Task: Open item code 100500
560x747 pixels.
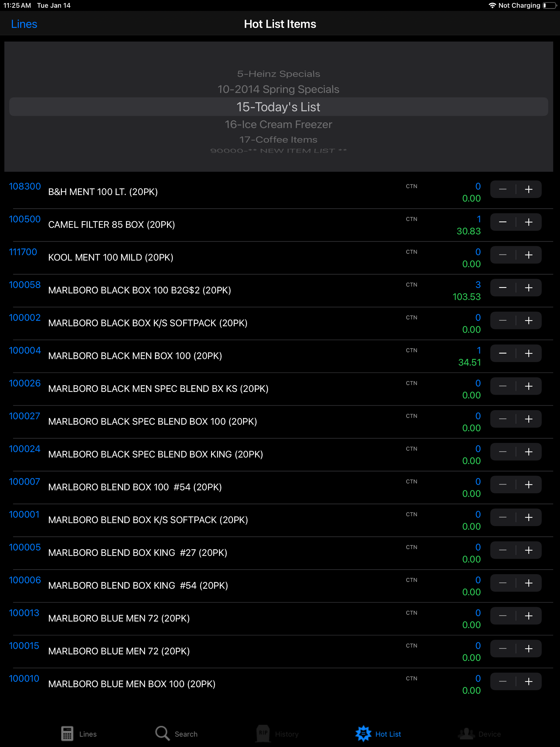Action: [25, 219]
